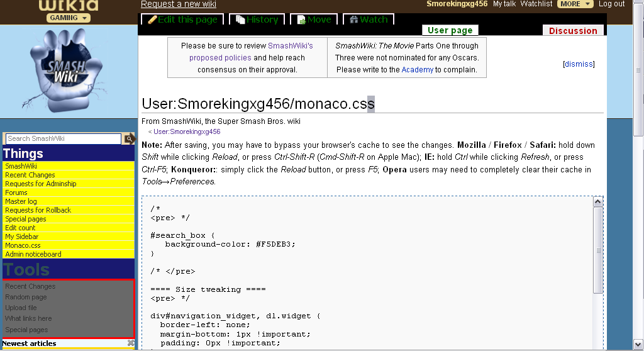Click 'div#navigation_widget, dl.widget {' code line
This screenshot has height=351, width=644.
(x=235, y=316)
